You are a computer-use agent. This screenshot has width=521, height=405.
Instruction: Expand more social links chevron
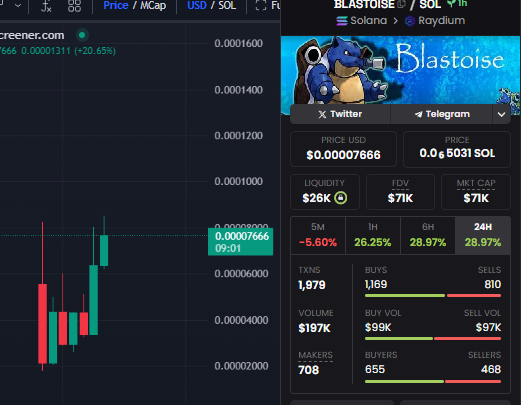(501, 114)
